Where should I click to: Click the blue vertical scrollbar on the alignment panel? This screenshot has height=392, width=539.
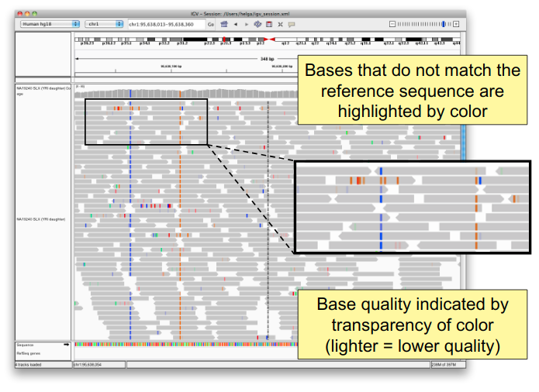[x=463, y=143]
